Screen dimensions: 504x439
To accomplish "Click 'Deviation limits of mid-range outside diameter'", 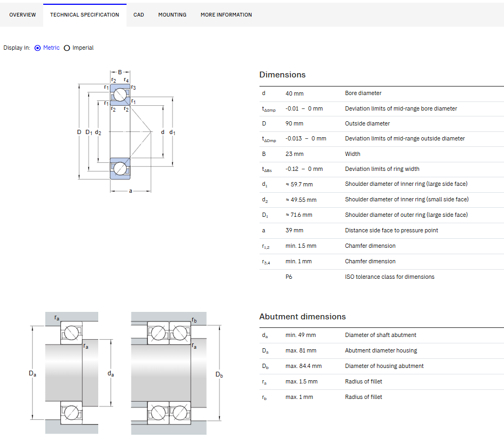I will pos(405,139).
